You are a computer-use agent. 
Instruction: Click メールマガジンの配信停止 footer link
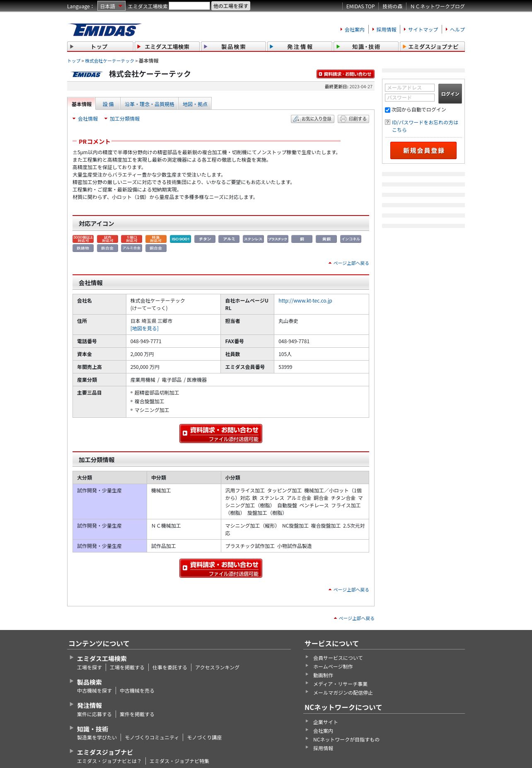[x=343, y=693]
